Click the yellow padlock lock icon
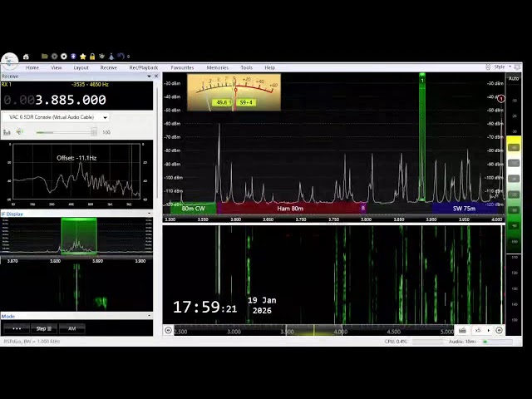532x399 pixels. (x=92, y=57)
